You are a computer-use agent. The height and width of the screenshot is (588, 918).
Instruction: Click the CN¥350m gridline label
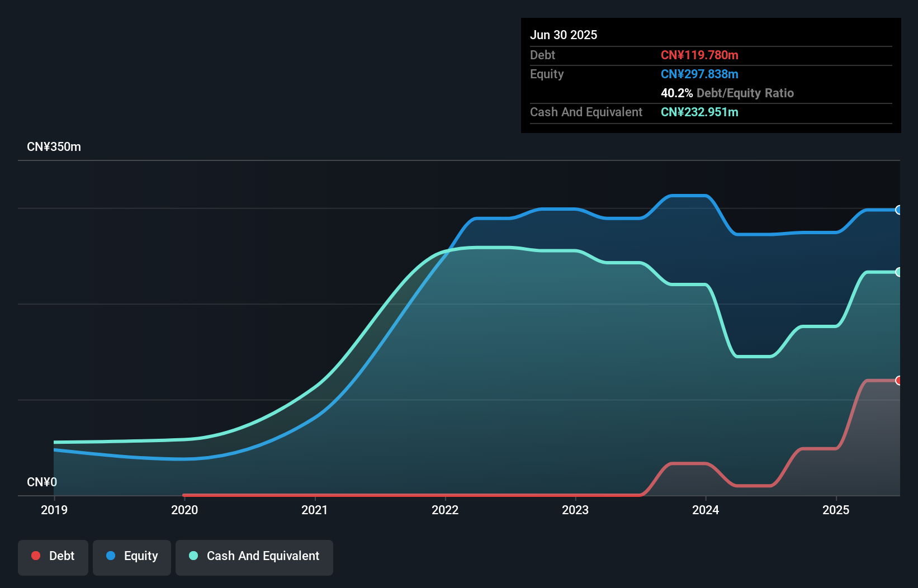tap(54, 146)
